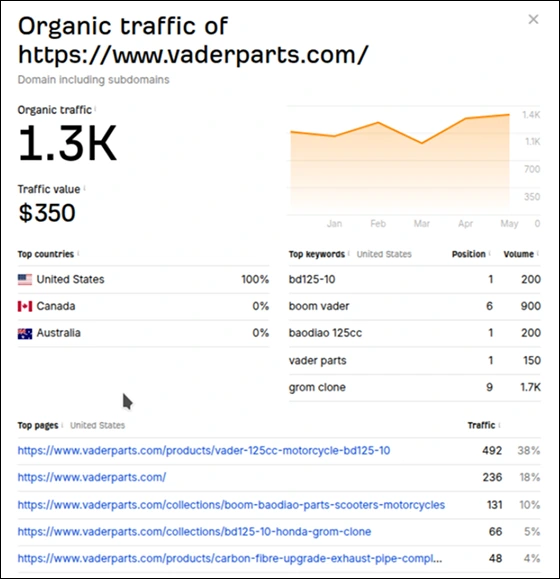Click the 131 traffic value
Screen dimensions: 560x579
pyautogui.click(x=495, y=505)
